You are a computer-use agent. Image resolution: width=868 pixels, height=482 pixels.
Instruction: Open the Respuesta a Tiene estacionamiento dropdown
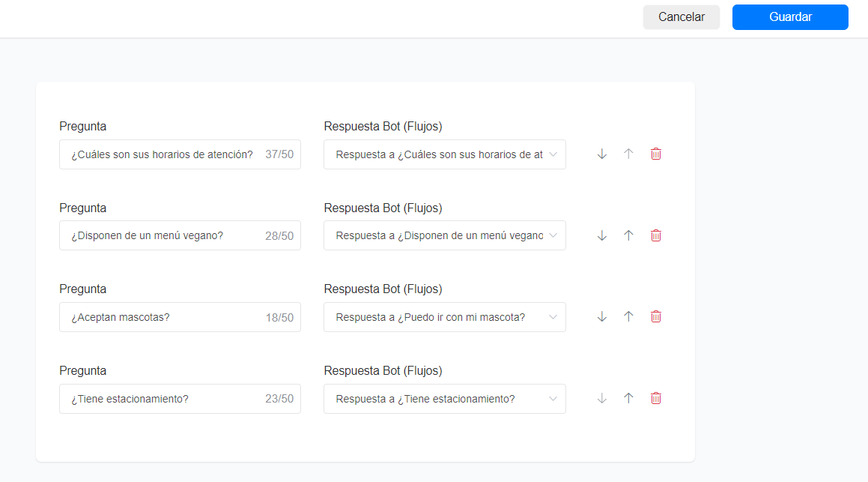click(445, 399)
